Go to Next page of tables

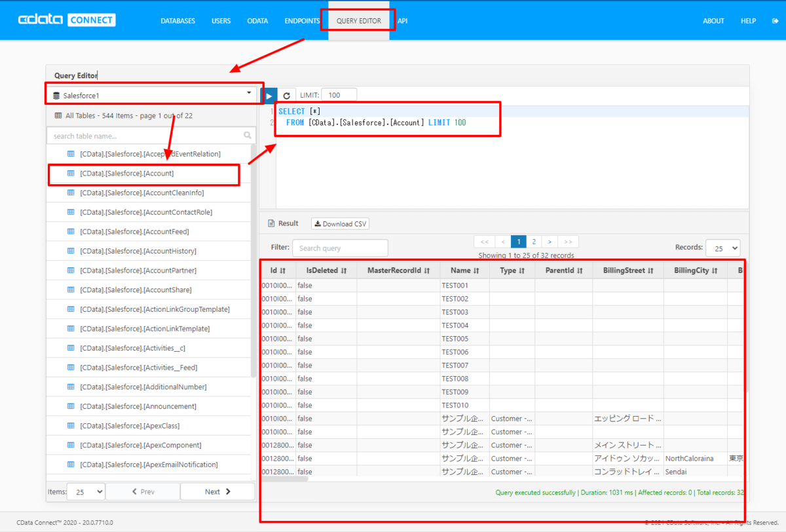(x=217, y=491)
